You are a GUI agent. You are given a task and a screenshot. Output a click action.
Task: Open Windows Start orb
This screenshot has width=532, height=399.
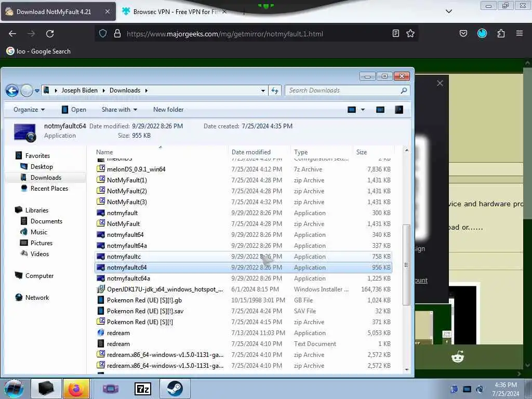tap(14, 389)
